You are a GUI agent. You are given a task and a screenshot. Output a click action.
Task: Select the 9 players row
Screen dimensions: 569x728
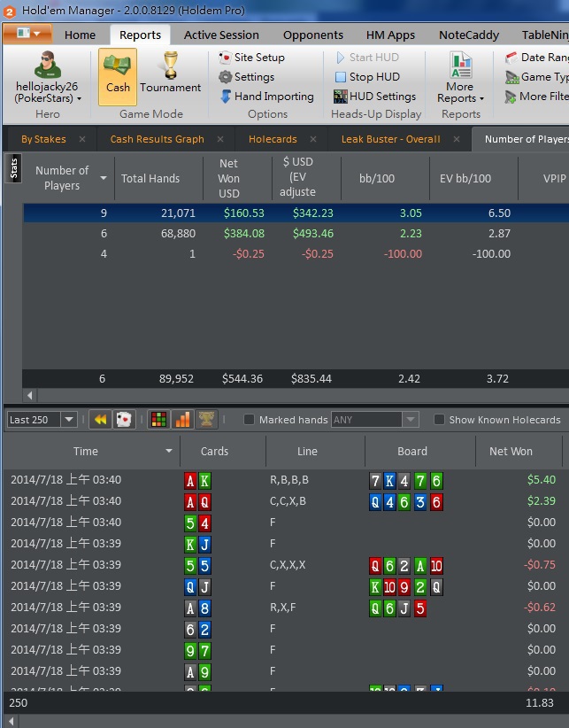(296, 213)
